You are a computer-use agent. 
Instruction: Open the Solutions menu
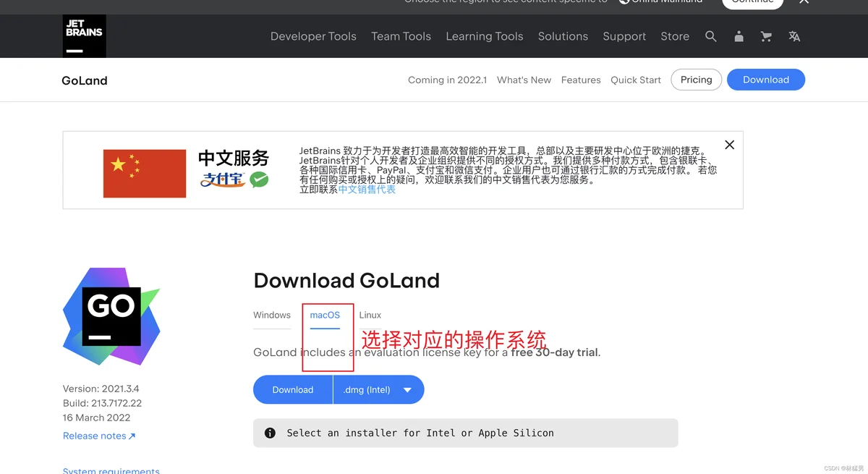tap(563, 36)
